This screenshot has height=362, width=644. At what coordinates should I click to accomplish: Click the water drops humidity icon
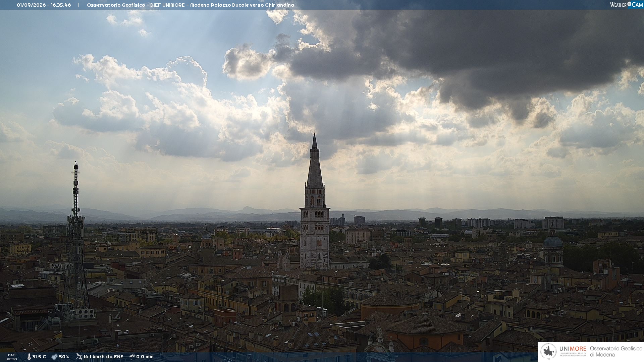[54, 357]
